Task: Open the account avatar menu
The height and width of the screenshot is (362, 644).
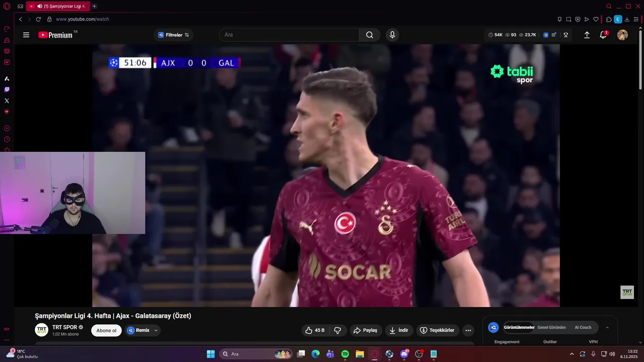Action: (622, 35)
